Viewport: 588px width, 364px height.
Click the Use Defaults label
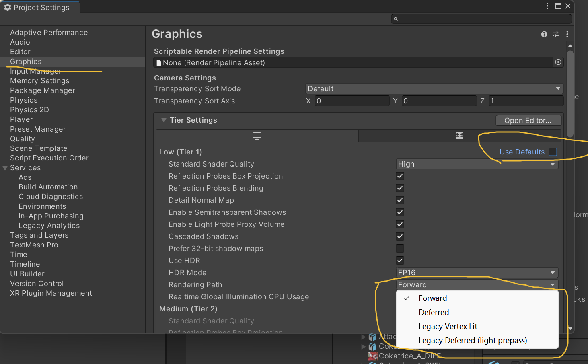tap(522, 152)
